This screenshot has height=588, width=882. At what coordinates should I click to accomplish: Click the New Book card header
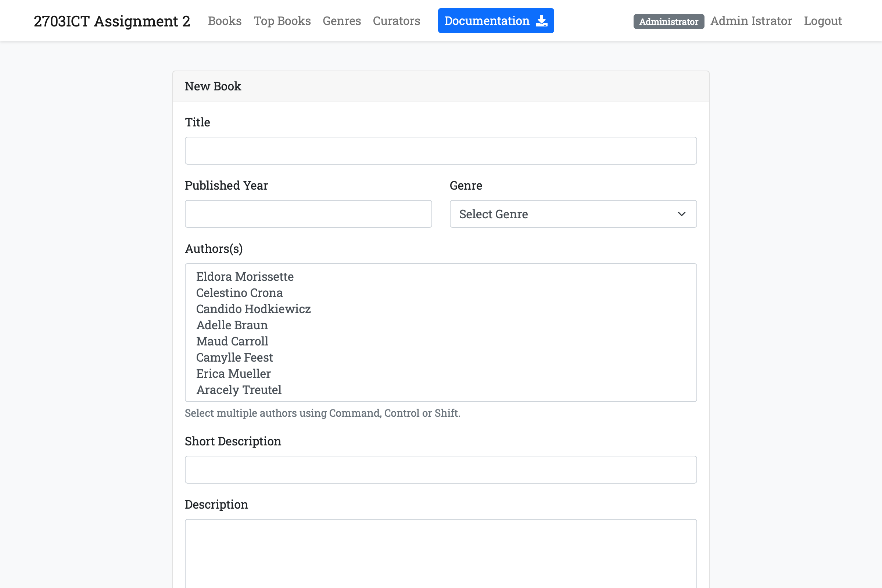441,86
